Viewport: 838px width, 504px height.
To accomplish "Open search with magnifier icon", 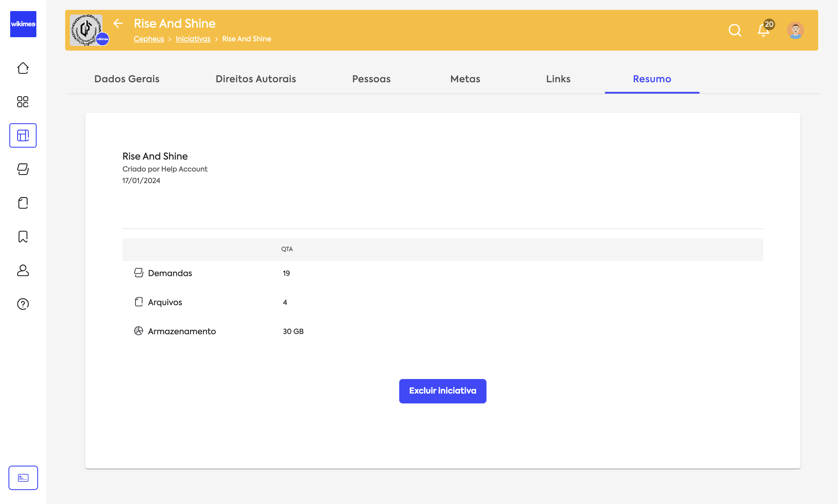I will [735, 30].
